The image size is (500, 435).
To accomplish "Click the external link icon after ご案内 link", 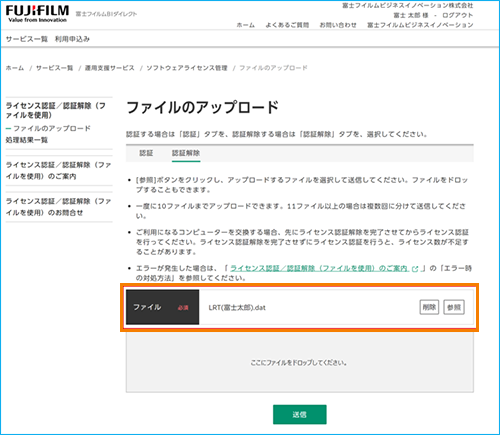I will tap(415, 269).
